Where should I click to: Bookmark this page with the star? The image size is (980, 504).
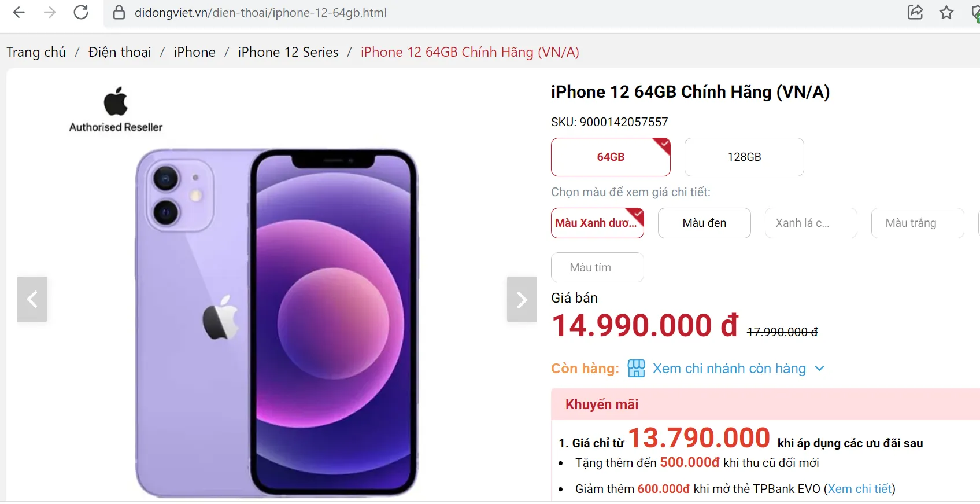pyautogui.click(x=946, y=12)
